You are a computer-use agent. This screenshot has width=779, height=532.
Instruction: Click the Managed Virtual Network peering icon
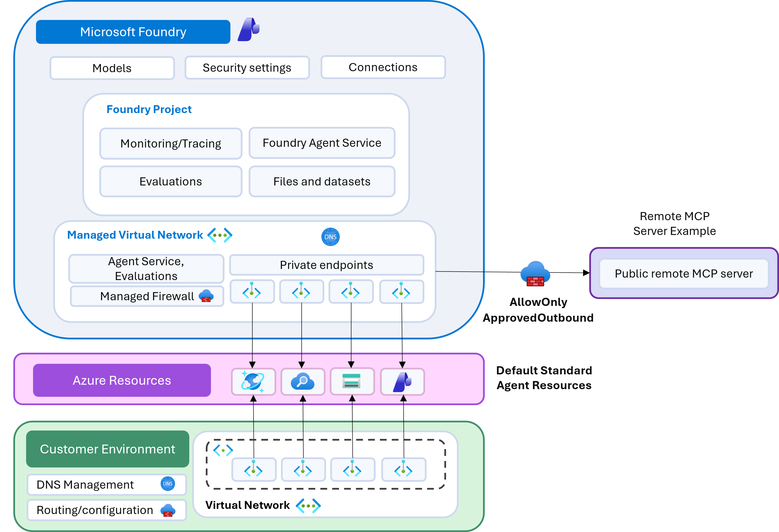point(220,235)
